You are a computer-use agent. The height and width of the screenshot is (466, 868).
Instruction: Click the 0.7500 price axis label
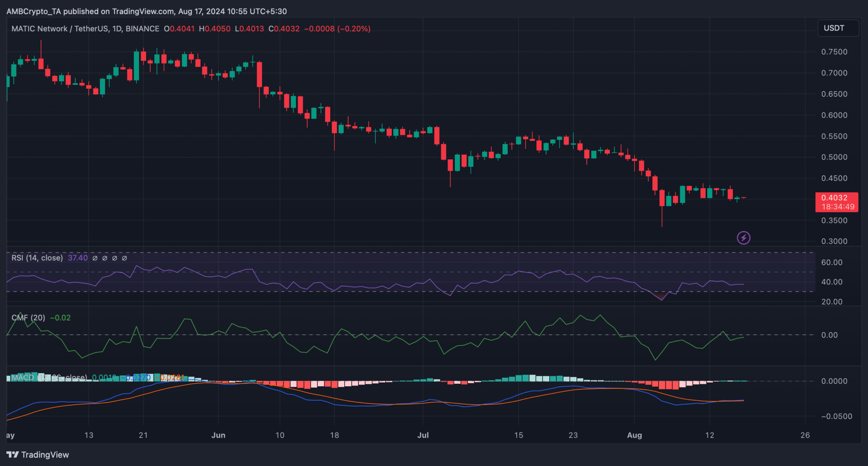(834, 52)
